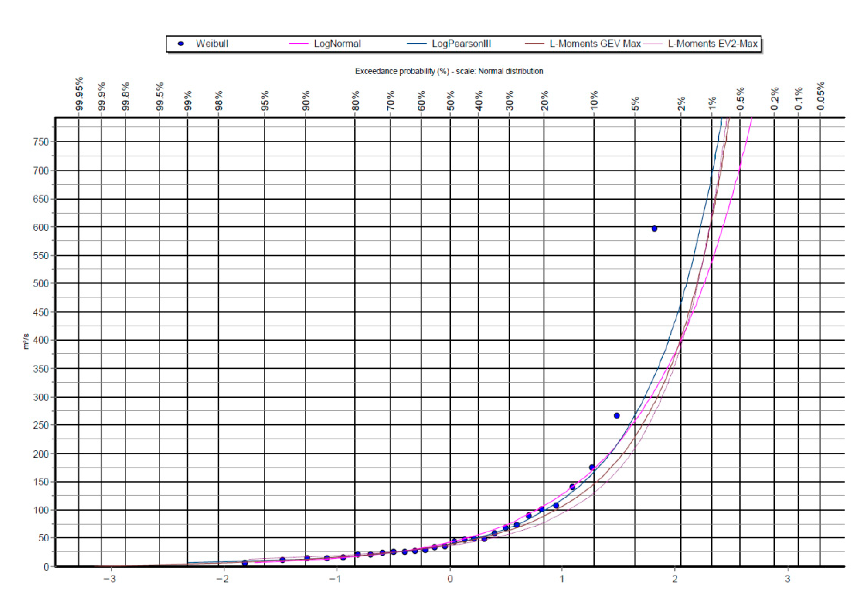Click the Weibull legend dot marker

coord(181,44)
